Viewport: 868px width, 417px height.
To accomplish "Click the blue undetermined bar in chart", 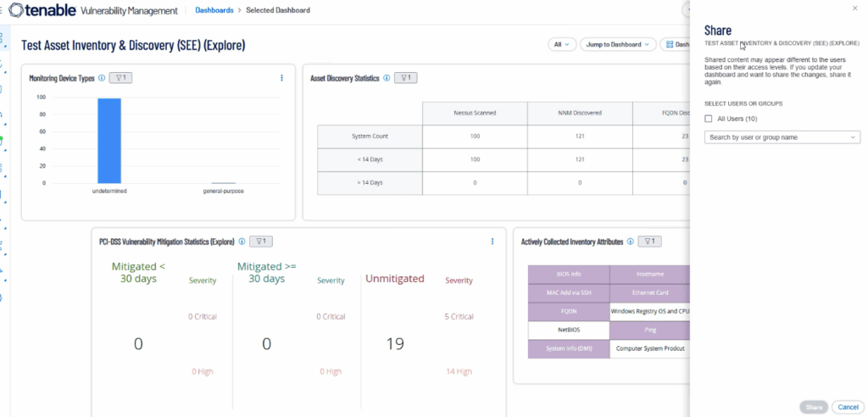I will pyautogui.click(x=109, y=140).
